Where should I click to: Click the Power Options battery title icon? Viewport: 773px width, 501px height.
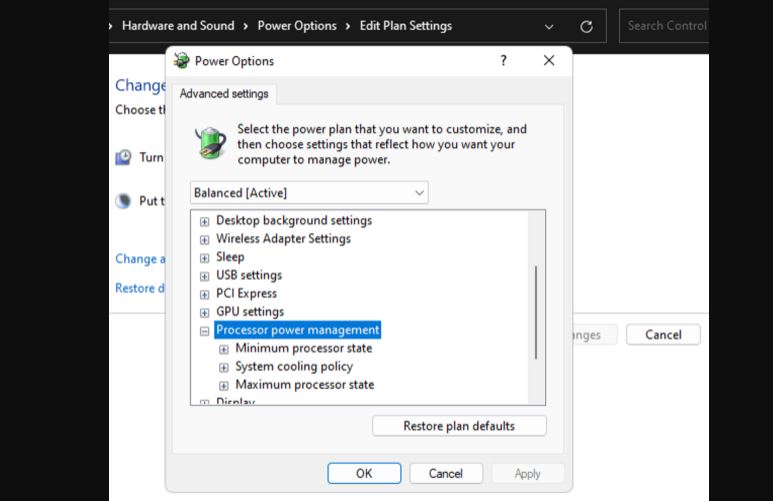tap(181, 61)
